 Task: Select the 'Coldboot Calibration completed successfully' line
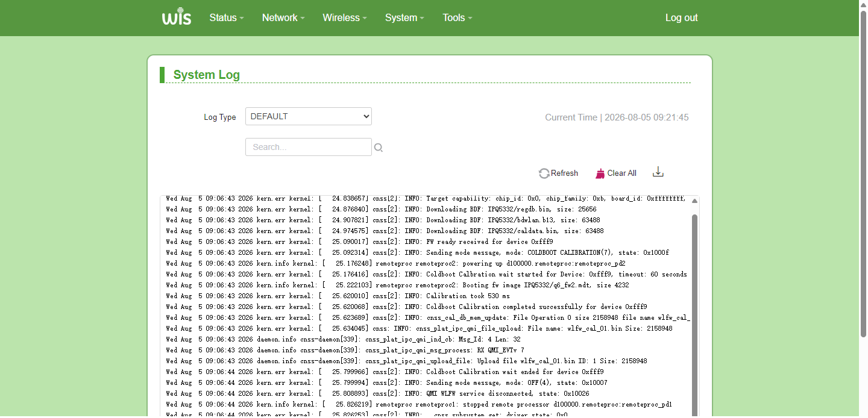(x=406, y=307)
